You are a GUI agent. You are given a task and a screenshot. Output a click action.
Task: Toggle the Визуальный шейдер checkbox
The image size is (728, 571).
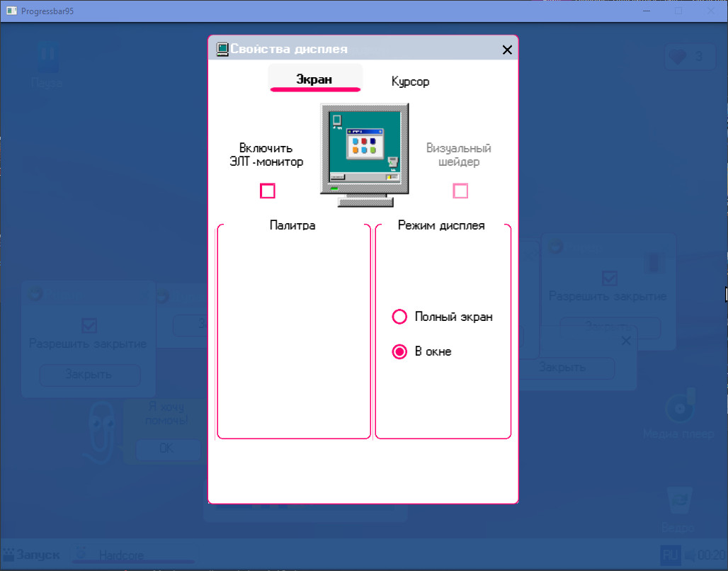(460, 191)
